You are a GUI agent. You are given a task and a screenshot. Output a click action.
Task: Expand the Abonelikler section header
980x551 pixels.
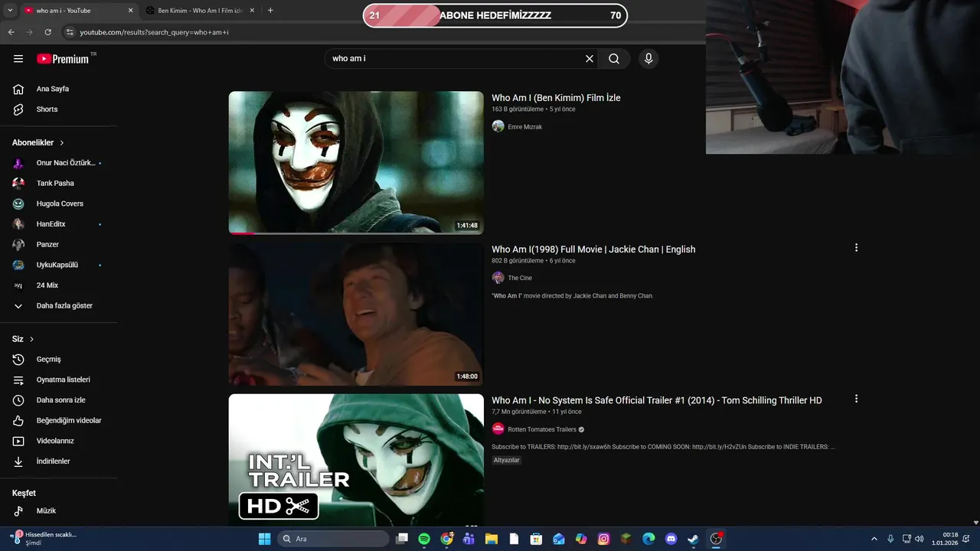click(38, 142)
